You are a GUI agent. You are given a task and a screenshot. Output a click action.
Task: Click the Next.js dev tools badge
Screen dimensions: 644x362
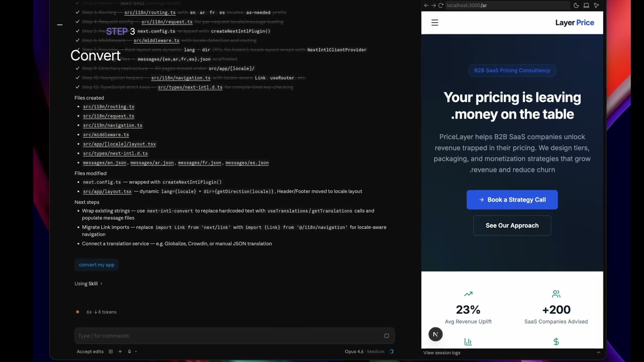(x=436, y=334)
